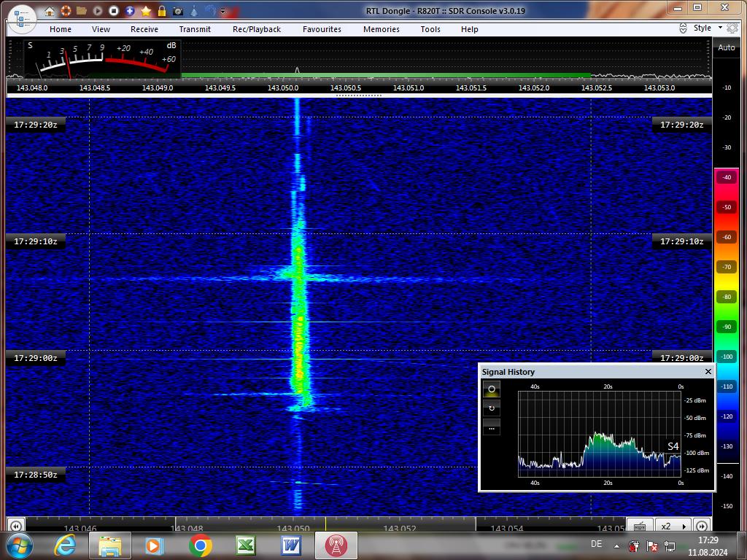Click SDR Console antenna icon in taskbar
Viewport: 747px width, 560px height.
click(x=336, y=546)
